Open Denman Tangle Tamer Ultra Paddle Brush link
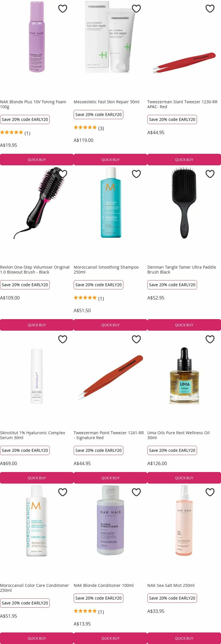The height and width of the screenshot is (644, 221). (181, 269)
